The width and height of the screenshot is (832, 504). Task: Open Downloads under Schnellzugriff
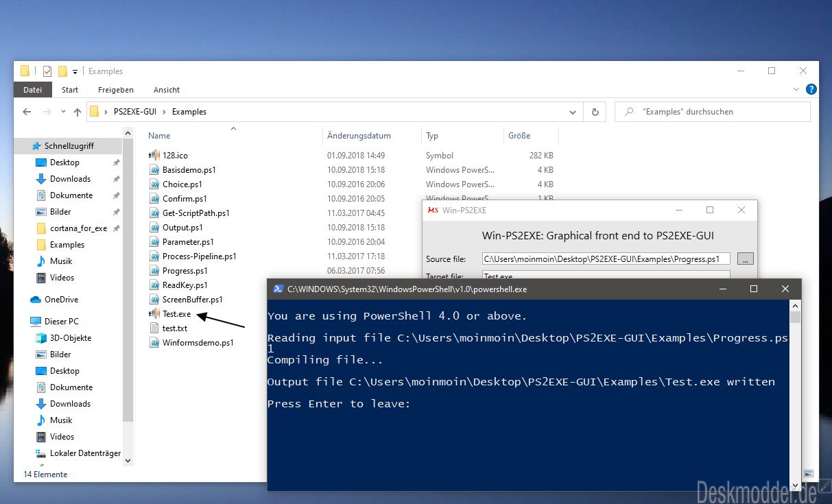coord(70,179)
